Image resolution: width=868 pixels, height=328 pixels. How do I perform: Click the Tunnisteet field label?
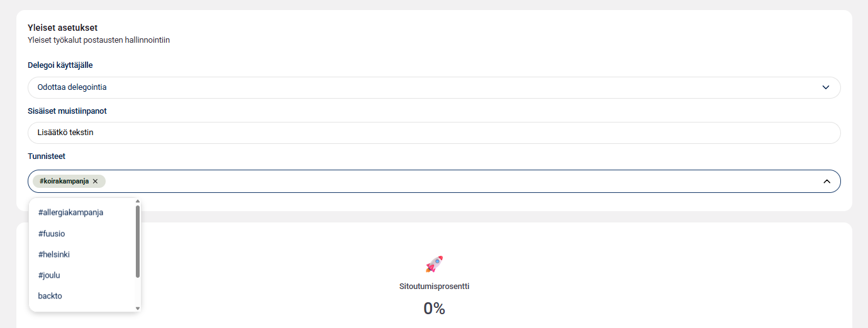(x=47, y=156)
